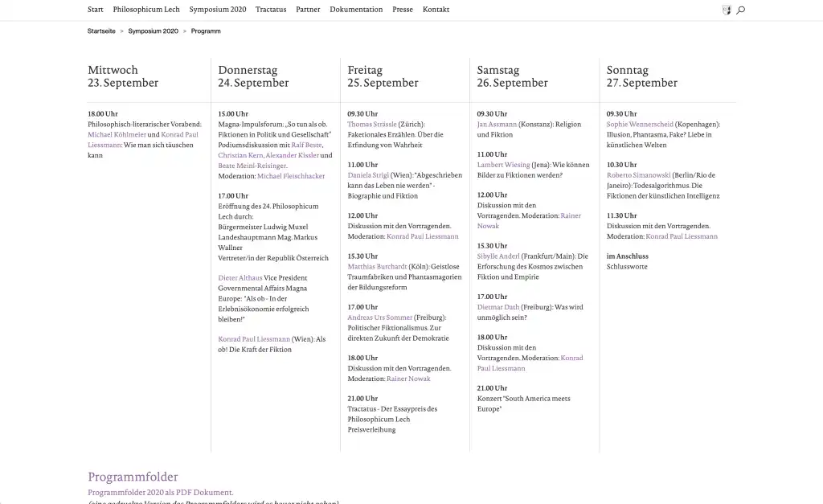Open the Kontakt page from navigation

tap(436, 10)
